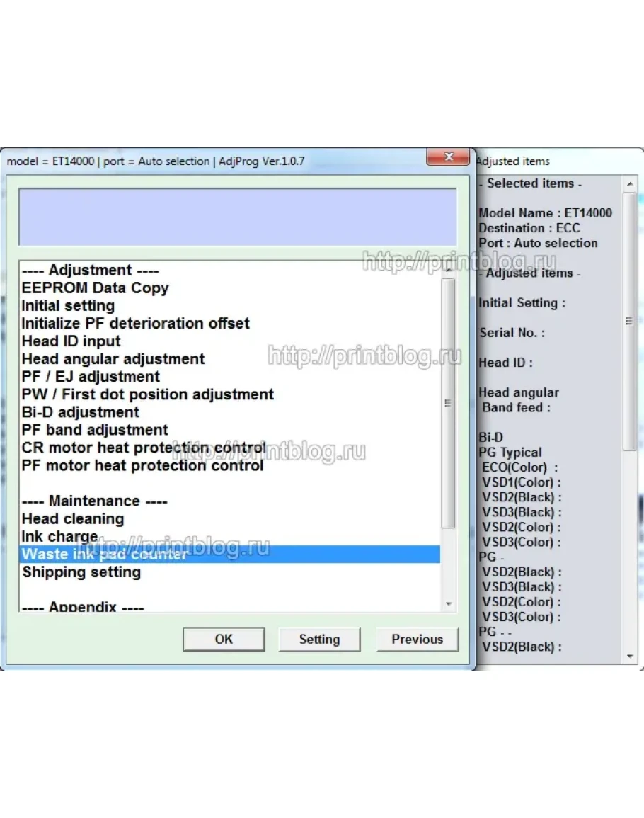
Task: Select Initialize PF deterioration offset
Action: click(x=135, y=324)
